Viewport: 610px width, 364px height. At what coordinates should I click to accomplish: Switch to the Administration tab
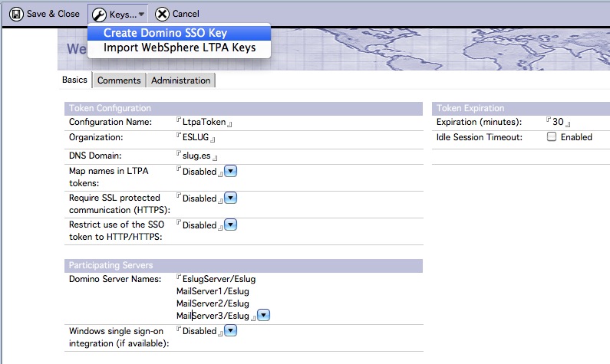pyautogui.click(x=180, y=80)
